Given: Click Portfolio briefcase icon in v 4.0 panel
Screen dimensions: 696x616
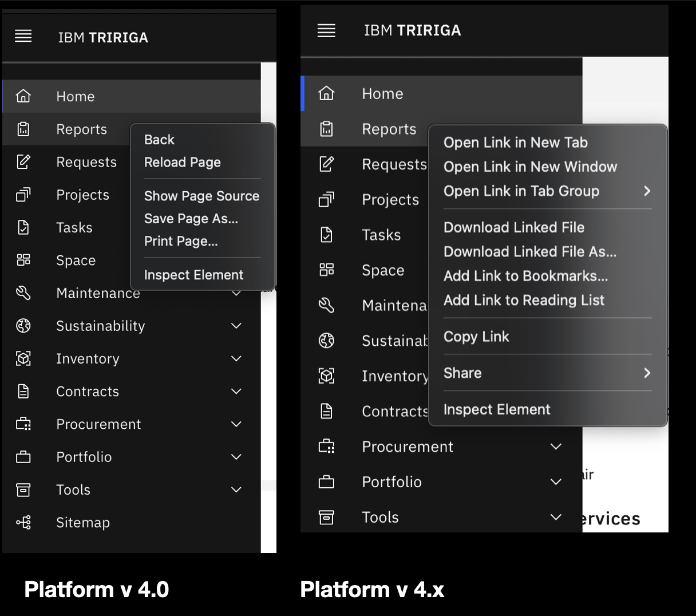Looking at the screenshot, I should tap(23, 457).
